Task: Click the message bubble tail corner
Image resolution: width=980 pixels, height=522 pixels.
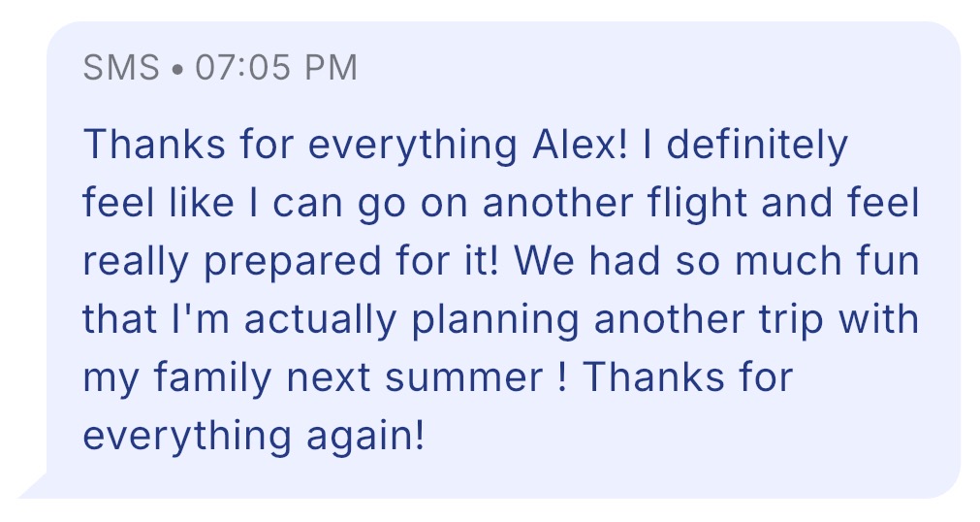Action: coord(33,486)
